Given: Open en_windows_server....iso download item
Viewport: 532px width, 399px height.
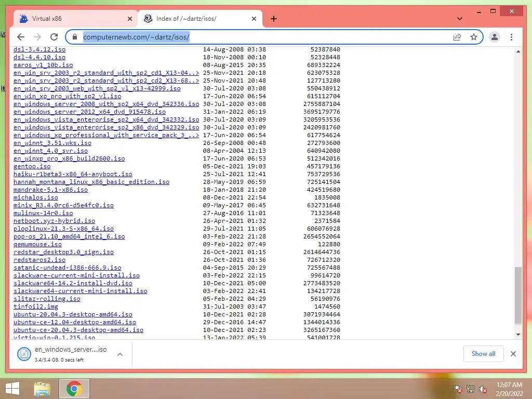Looking at the screenshot, I should click(71, 354).
